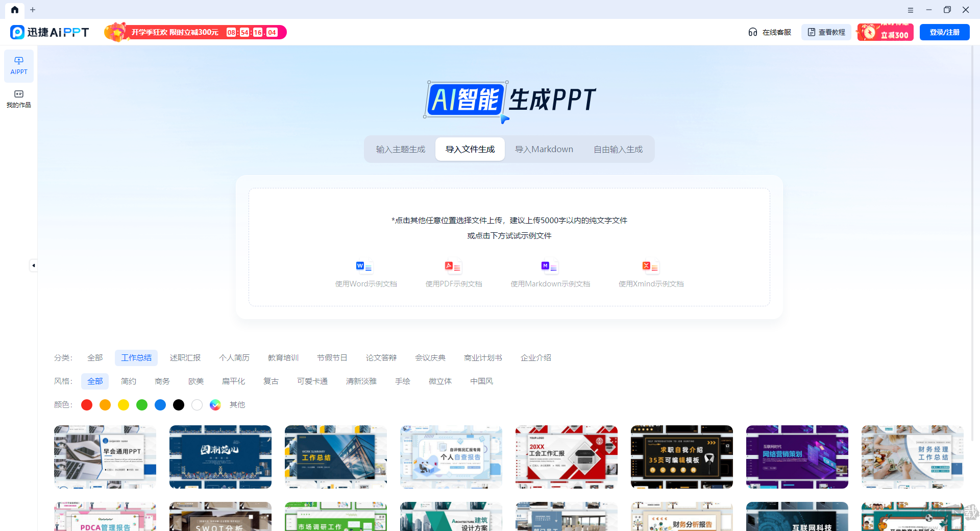Open 在线客服 headset support

[770, 32]
